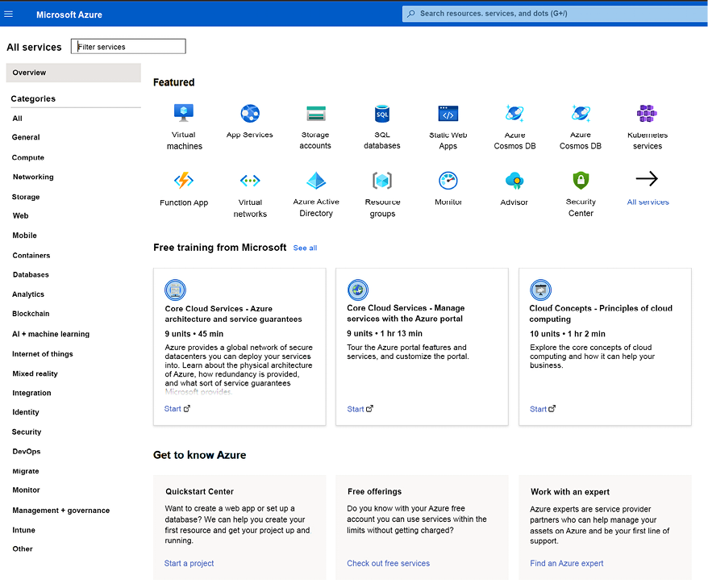
Task: Select the Mobile category
Action: (x=24, y=236)
